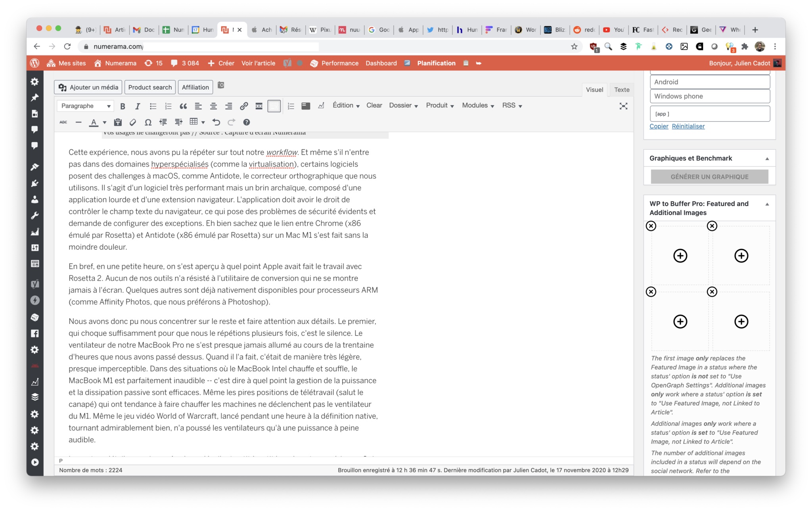Click the WordPress logo in admin bar

point(35,63)
